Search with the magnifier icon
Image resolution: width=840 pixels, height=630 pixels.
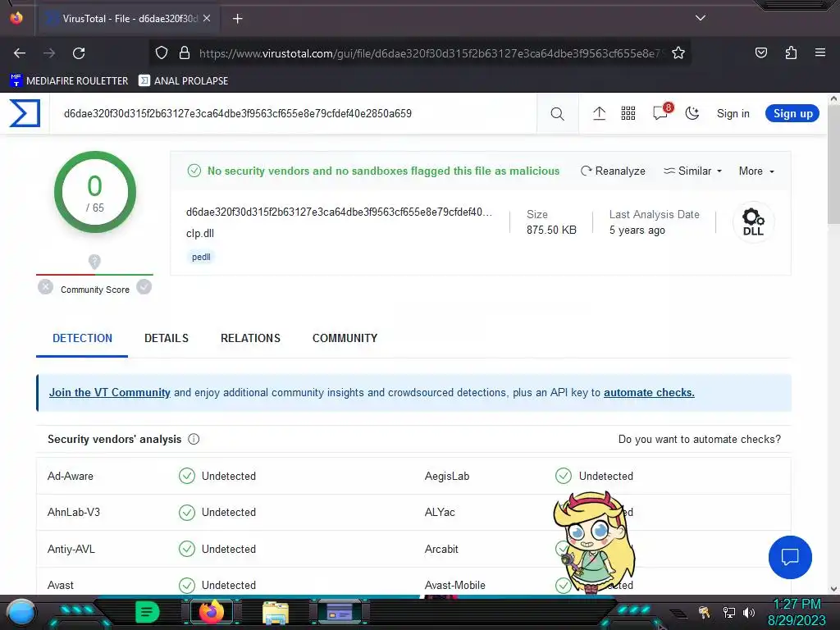click(557, 113)
